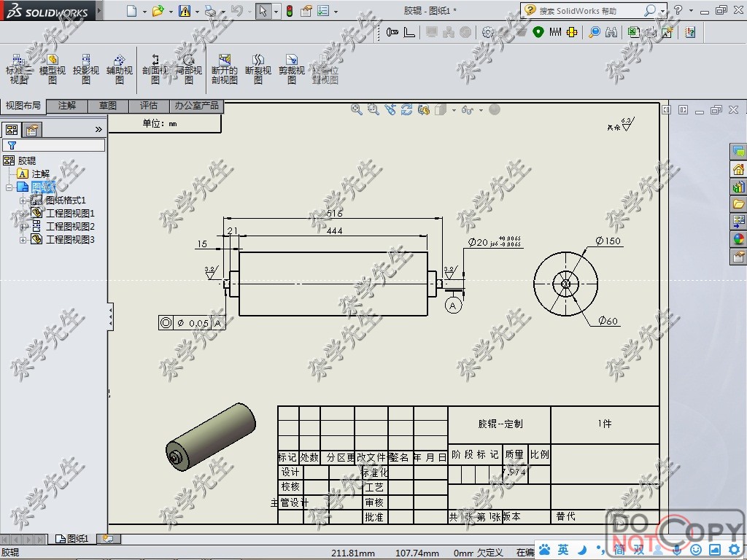
Task: Expand the 工程图视图3 tree node
Action: [23, 240]
